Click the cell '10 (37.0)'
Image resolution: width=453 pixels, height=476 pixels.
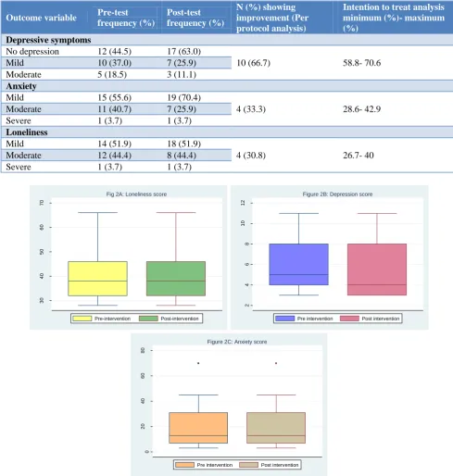click(x=114, y=63)
